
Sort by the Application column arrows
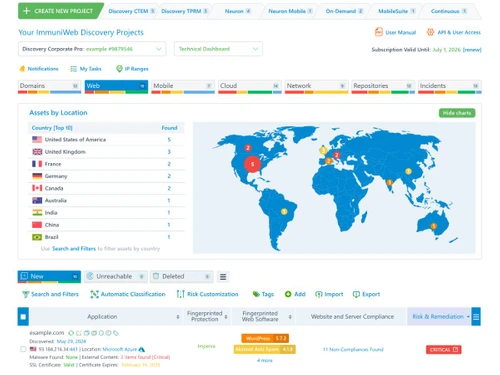178,317
